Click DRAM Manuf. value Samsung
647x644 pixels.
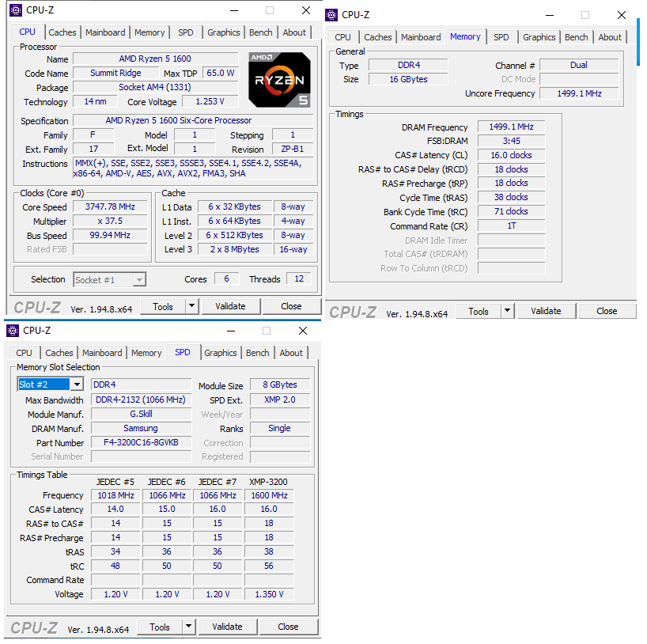[141, 428]
